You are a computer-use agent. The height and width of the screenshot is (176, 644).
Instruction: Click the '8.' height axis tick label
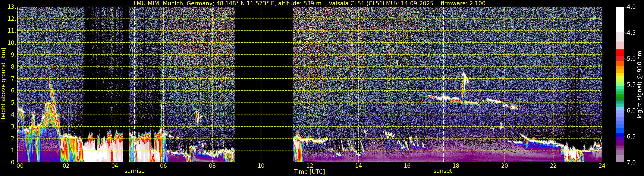[x=14, y=66]
